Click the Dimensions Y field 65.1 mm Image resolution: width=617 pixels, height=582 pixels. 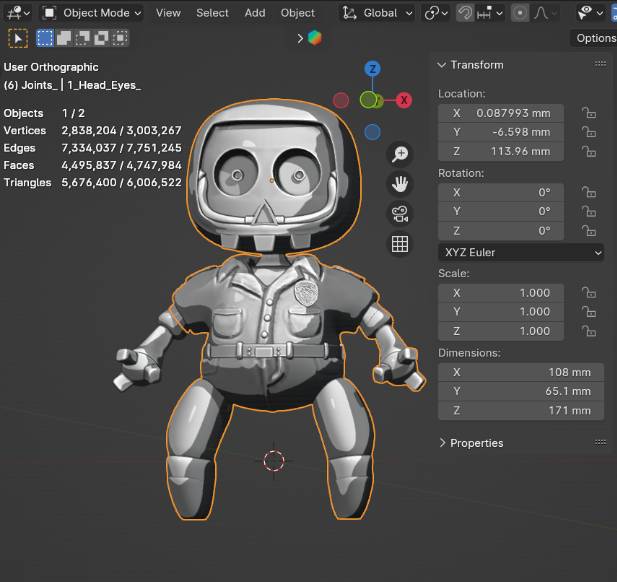[x=521, y=391]
